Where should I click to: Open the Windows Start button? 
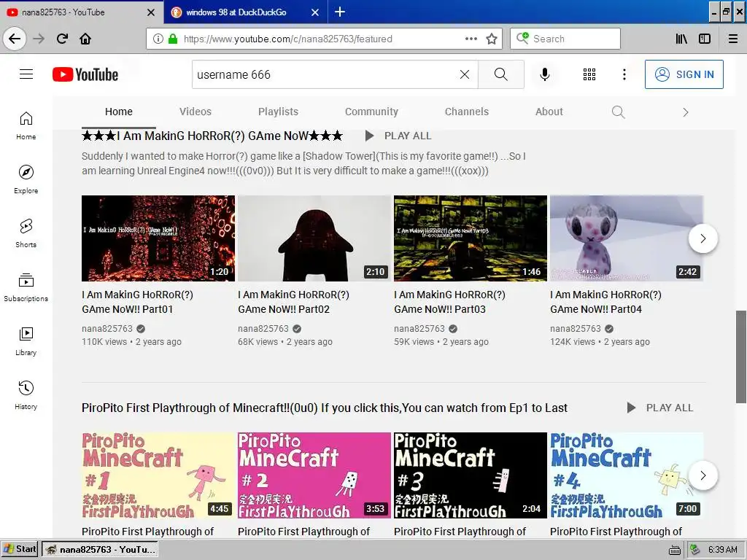[x=20, y=549]
